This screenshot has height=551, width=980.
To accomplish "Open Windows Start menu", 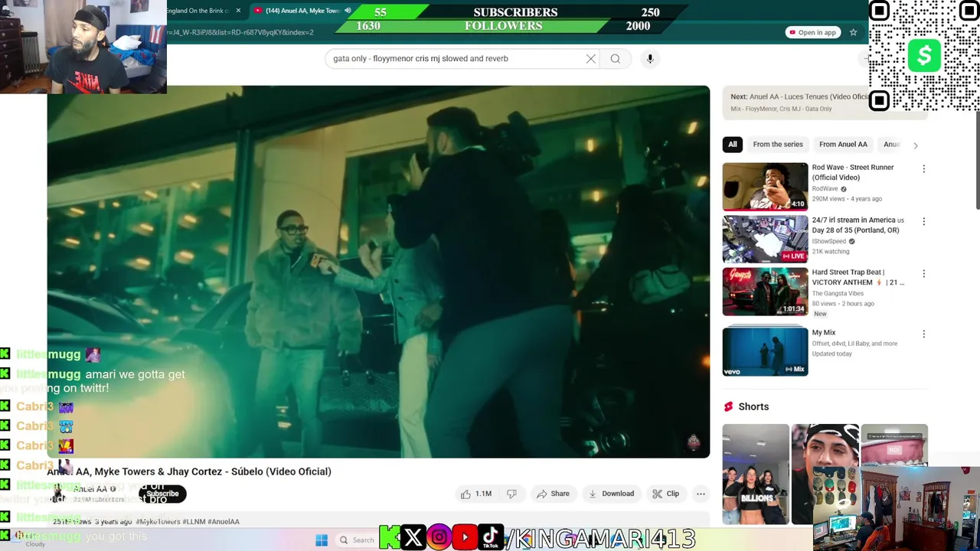I will 322,540.
